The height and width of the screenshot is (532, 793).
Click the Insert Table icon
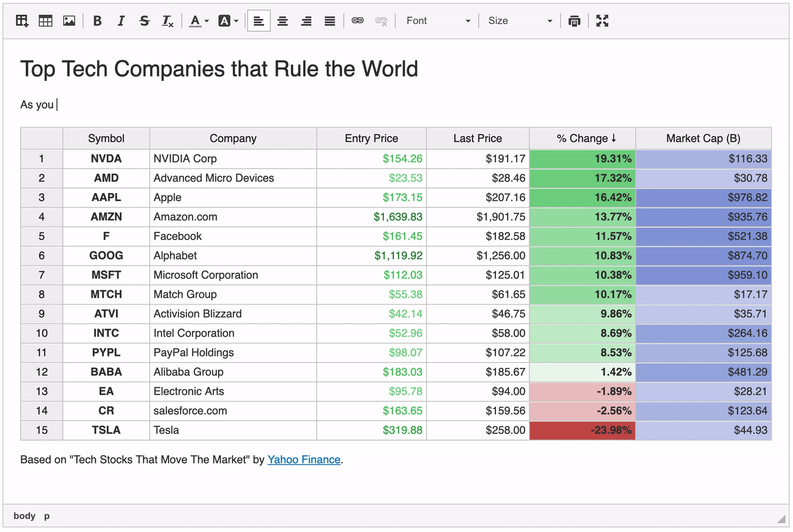pos(45,21)
